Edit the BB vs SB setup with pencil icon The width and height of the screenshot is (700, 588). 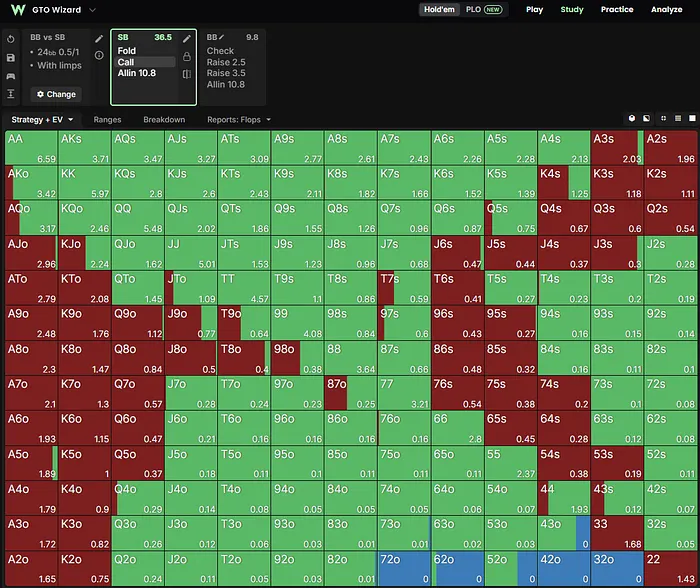click(99, 39)
